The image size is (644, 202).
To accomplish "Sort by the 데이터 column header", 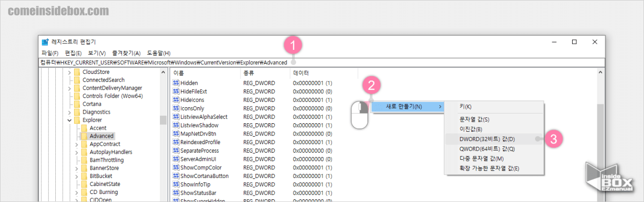I will click(x=324, y=73).
